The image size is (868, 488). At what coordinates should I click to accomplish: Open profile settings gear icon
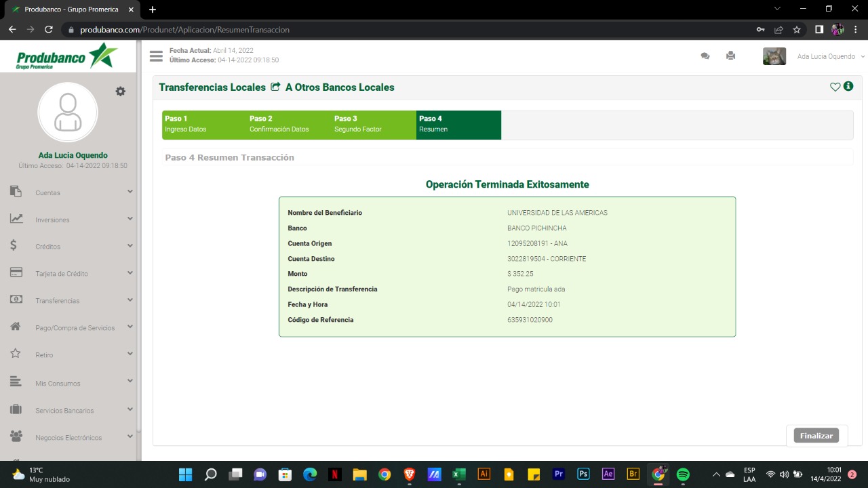(x=121, y=91)
